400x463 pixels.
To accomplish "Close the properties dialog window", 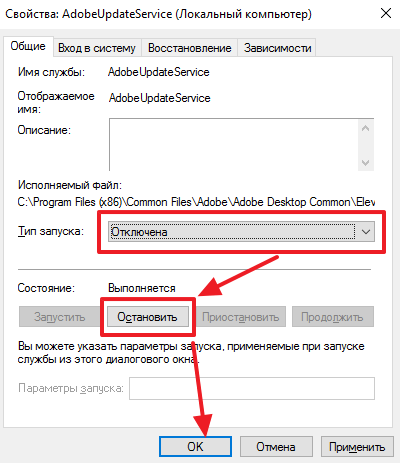I will [386, 13].
